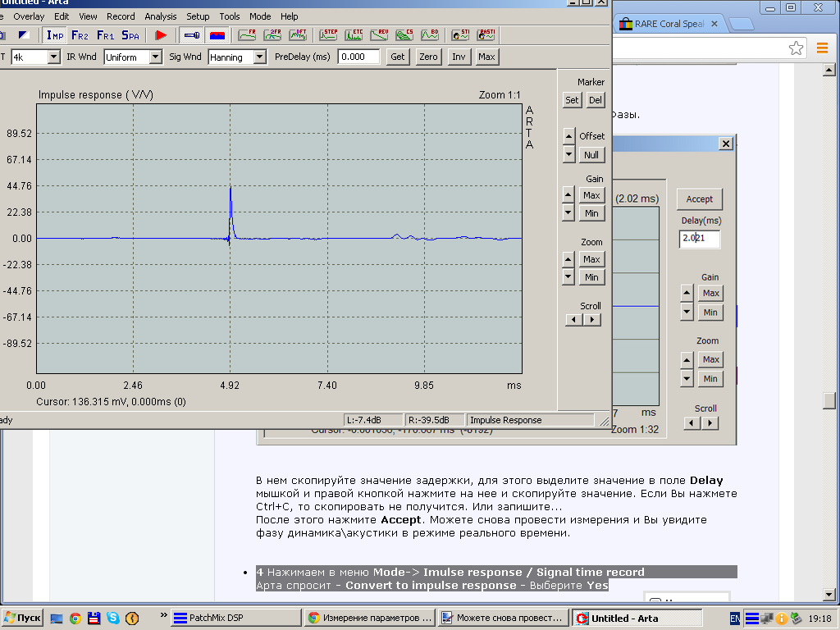Click the CSD cumulative spectral decay icon
This screenshot has width=840, height=630.
pos(404,35)
